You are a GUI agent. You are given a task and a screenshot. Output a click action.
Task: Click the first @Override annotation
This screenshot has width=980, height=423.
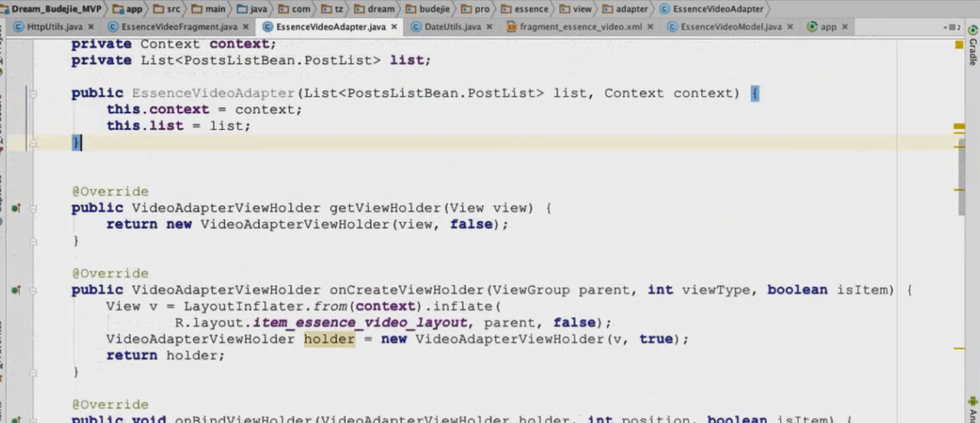(x=110, y=192)
